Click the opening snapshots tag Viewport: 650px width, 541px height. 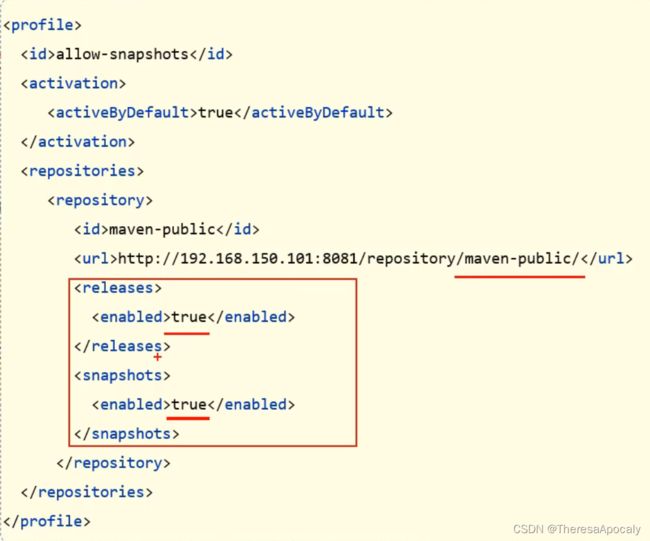point(122,375)
